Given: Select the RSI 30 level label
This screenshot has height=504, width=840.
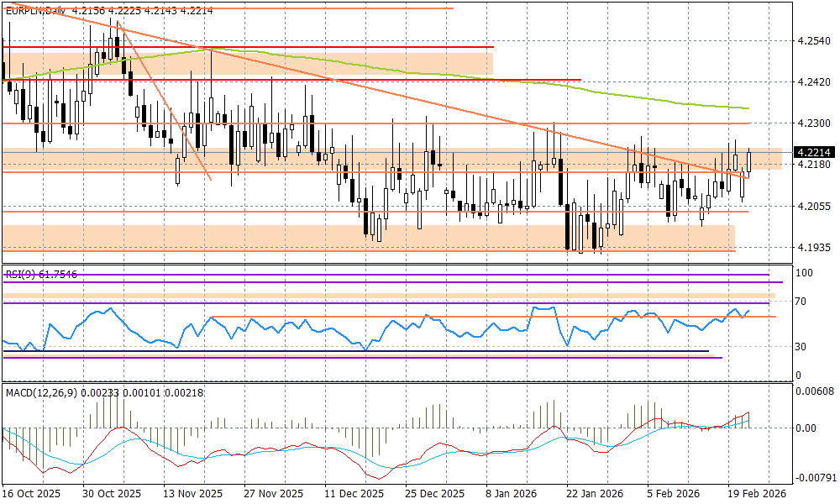Looking at the screenshot, I should pos(803,347).
